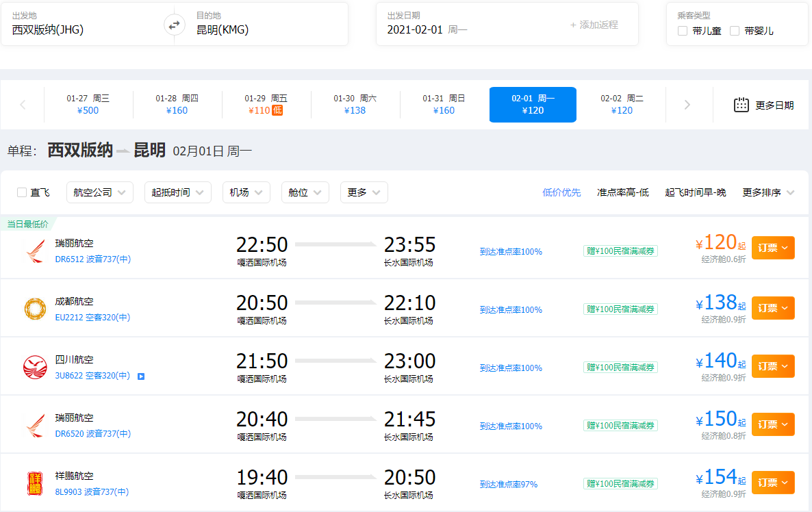Image resolution: width=812 pixels, height=512 pixels.
Task: Expand the 起抵时间 filter dropdown
Action: [x=177, y=192]
